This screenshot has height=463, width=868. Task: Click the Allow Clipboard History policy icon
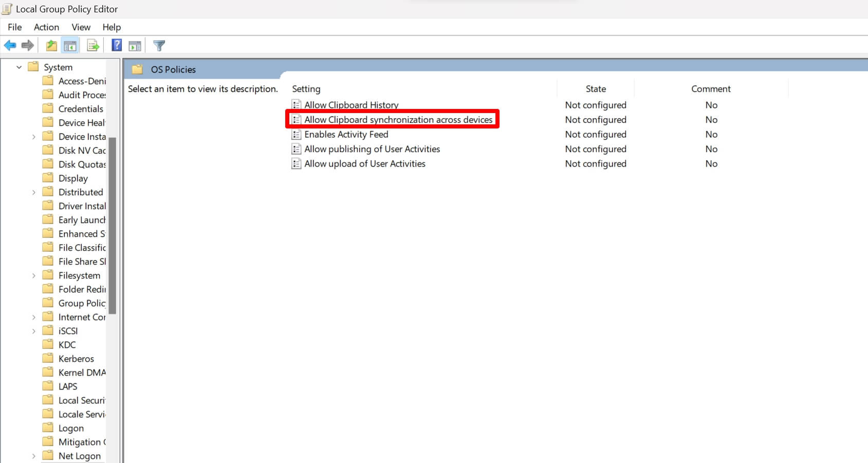[297, 105]
